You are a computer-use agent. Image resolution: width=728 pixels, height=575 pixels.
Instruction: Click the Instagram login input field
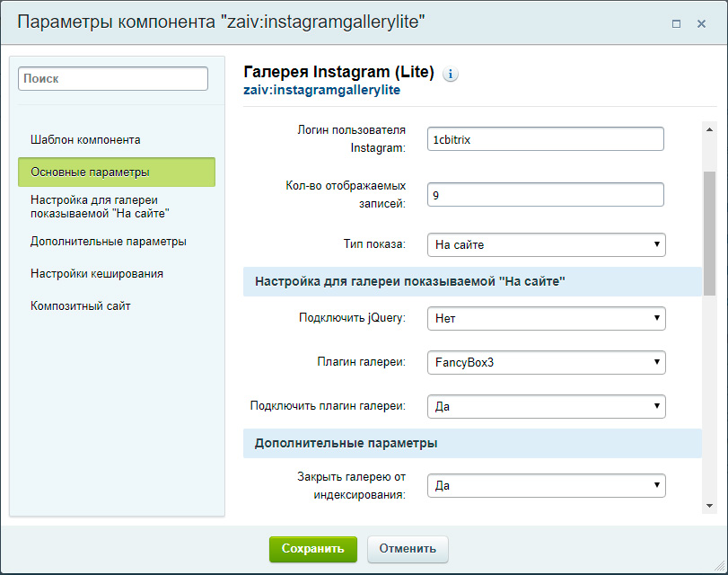(546, 139)
